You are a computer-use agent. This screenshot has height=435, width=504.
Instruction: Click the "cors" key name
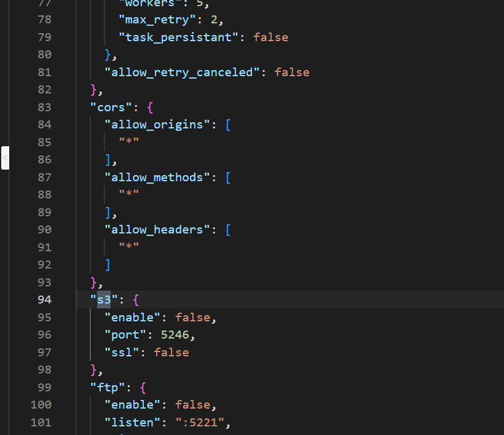(x=108, y=107)
